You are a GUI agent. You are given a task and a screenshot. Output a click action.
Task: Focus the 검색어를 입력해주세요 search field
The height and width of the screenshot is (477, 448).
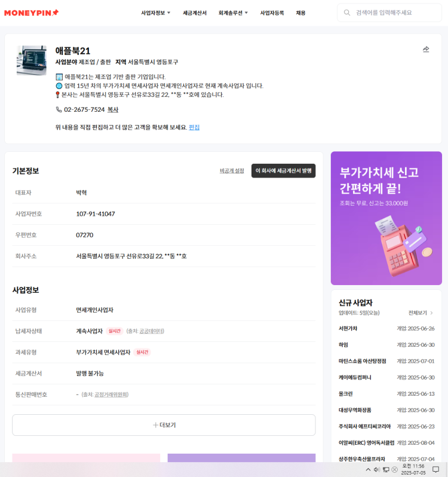(x=389, y=13)
